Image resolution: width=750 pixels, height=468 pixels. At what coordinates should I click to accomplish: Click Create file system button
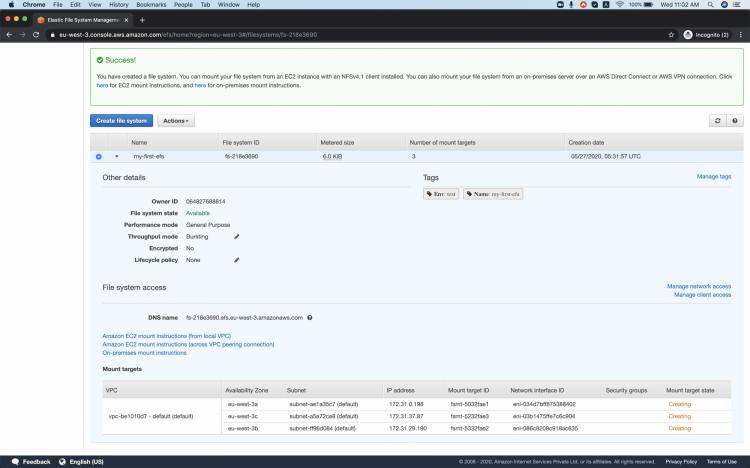(x=121, y=121)
